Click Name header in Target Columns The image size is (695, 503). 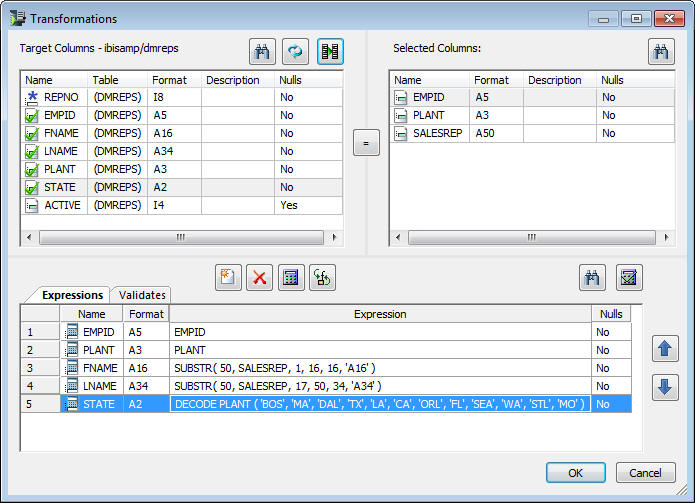54,80
